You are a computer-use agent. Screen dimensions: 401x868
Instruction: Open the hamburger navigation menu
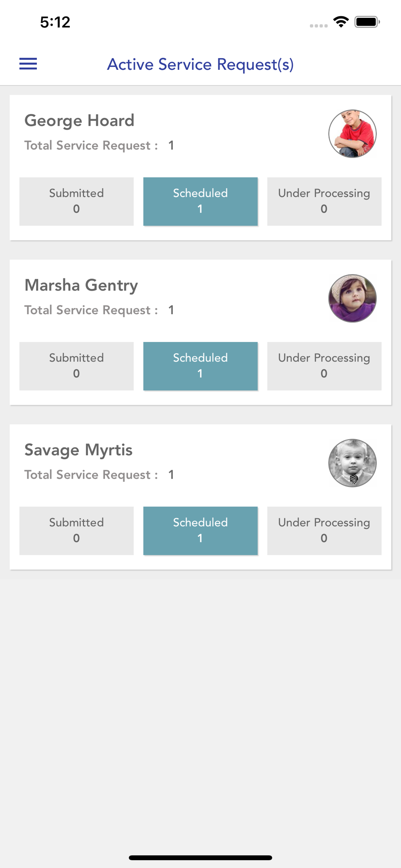28,64
